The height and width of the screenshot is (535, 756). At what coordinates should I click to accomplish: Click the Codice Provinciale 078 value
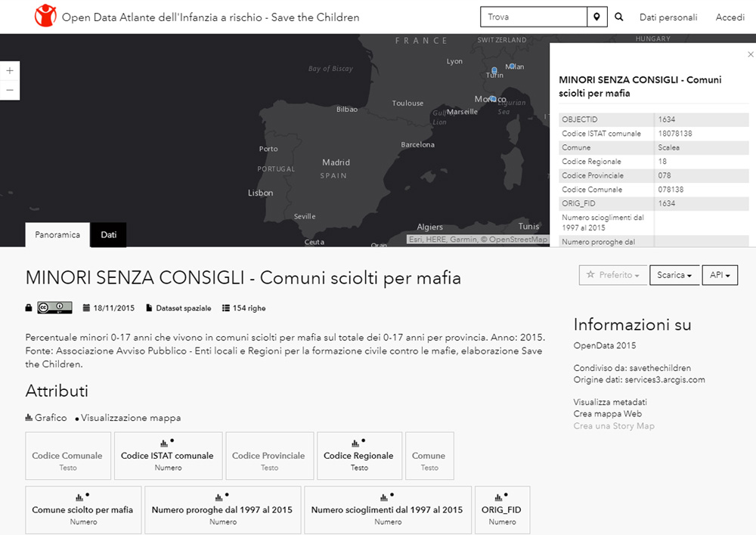click(665, 175)
